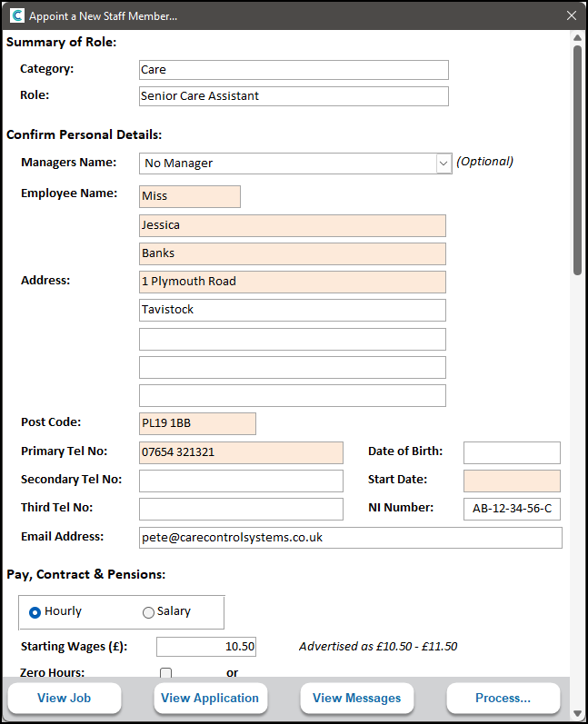Select the Hourly pay option
Screen dimensions: 588x724
point(35,612)
